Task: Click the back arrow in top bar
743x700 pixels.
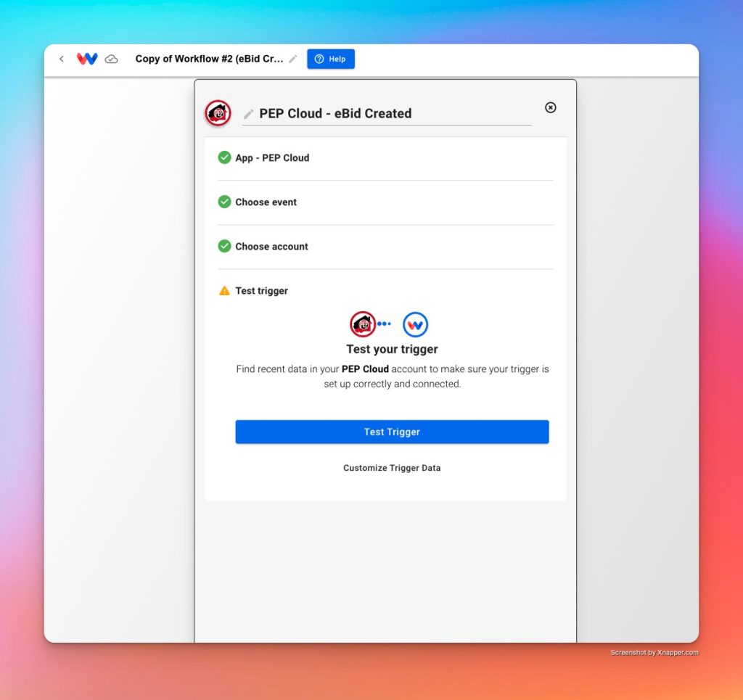Action: (62, 59)
